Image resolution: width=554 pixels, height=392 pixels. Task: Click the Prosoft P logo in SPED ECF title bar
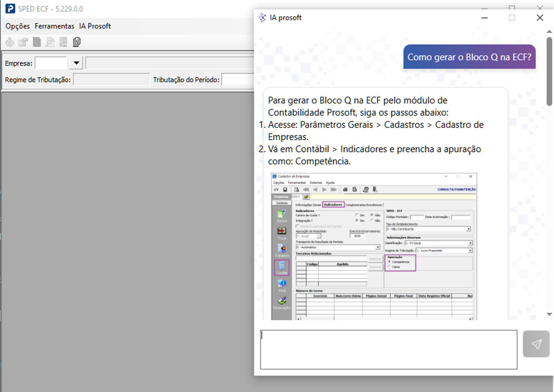coord(10,9)
